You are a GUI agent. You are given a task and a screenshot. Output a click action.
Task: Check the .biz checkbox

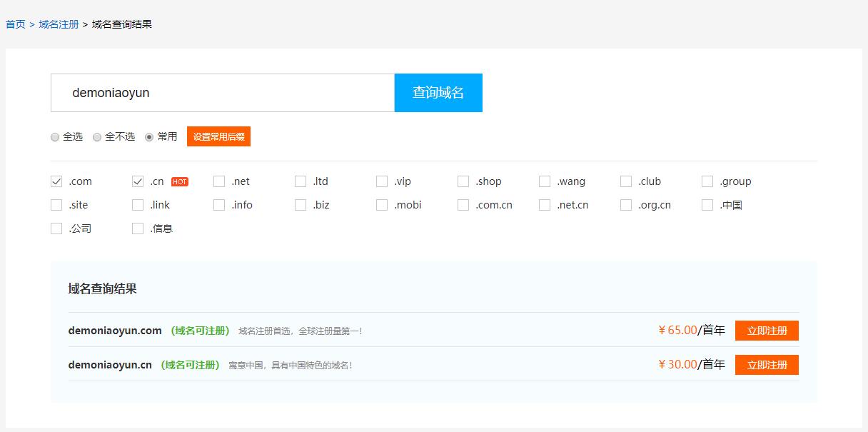coord(301,205)
